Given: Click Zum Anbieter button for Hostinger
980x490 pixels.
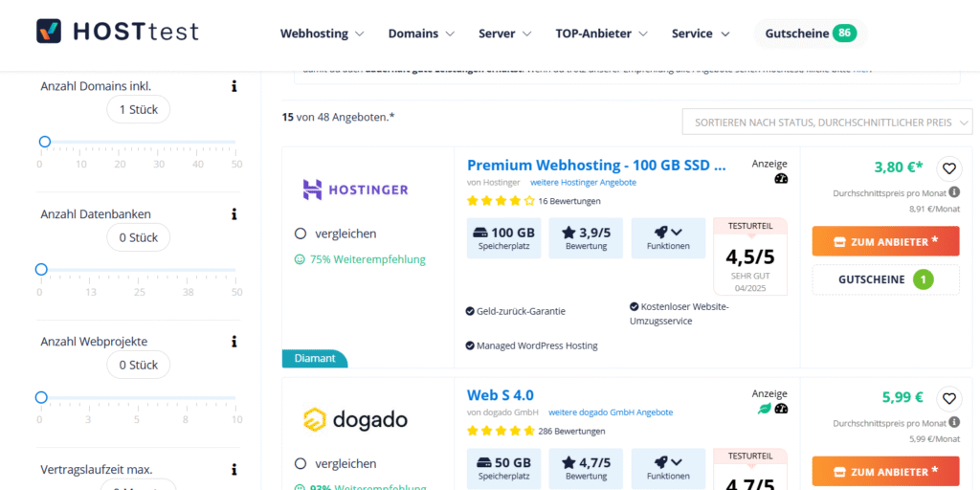Looking at the screenshot, I should tap(885, 241).
